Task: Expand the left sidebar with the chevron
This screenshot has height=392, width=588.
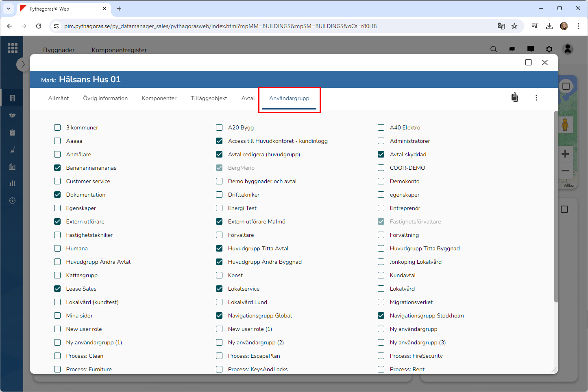Action: (23, 64)
